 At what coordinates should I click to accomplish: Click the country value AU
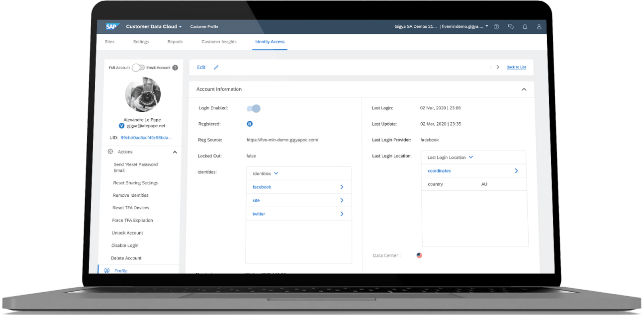click(484, 184)
